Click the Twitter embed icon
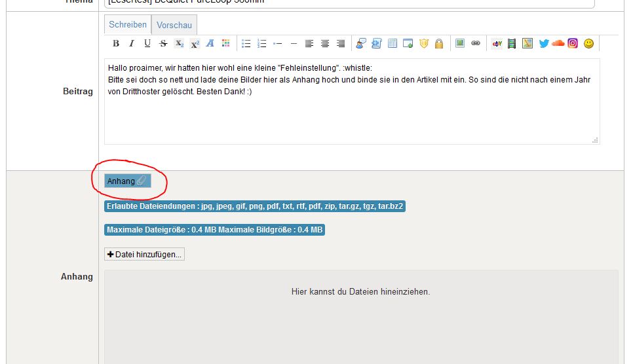This screenshot has height=364, width=633. pyautogui.click(x=544, y=44)
